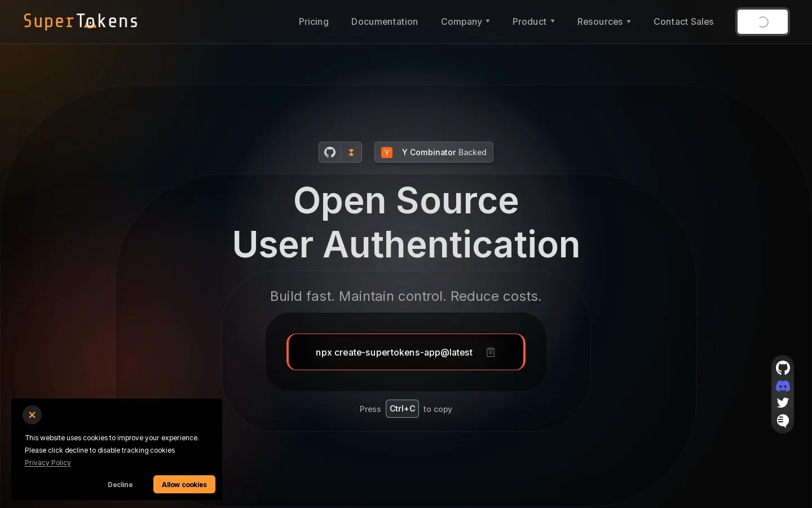Close the cookie banner
This screenshot has width=812, height=508.
(x=32, y=415)
